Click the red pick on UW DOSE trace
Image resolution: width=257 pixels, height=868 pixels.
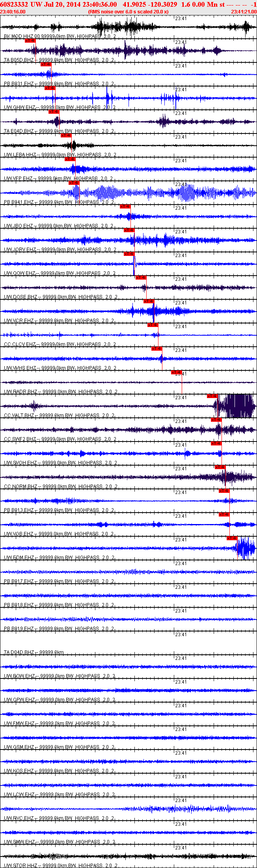141,278
